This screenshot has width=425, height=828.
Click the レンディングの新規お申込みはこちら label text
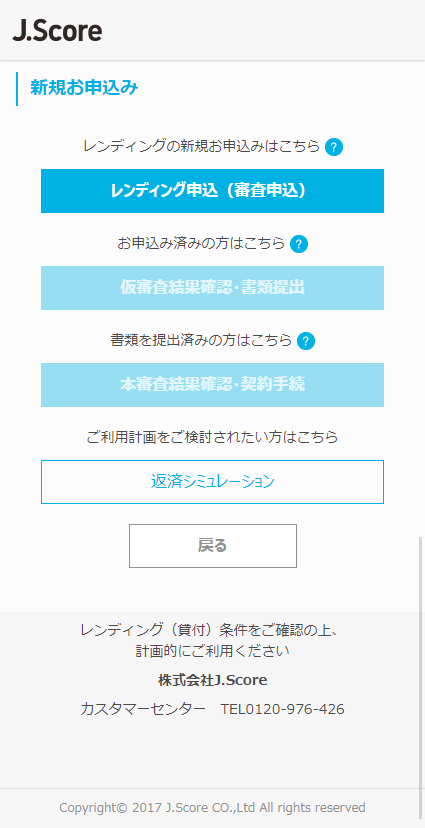point(201,146)
